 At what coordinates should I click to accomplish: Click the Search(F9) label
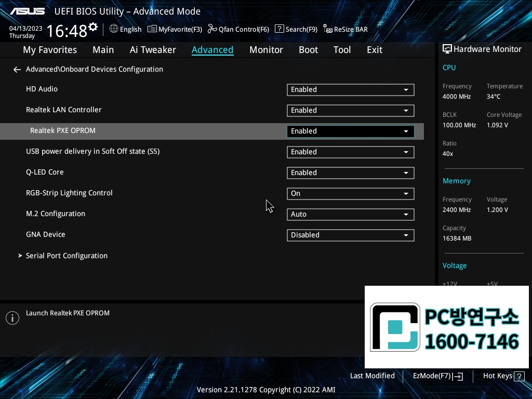(301, 30)
